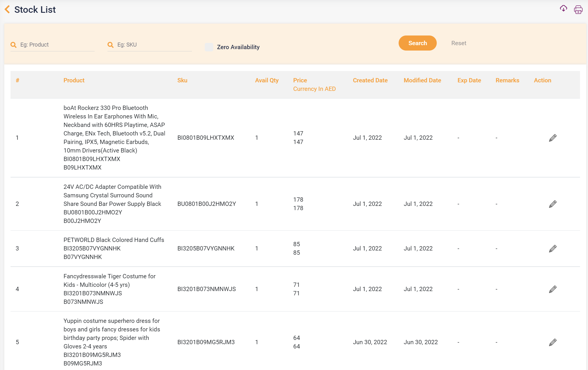
Task: Click the Exp Date column header
Action: pyautogui.click(x=469, y=80)
